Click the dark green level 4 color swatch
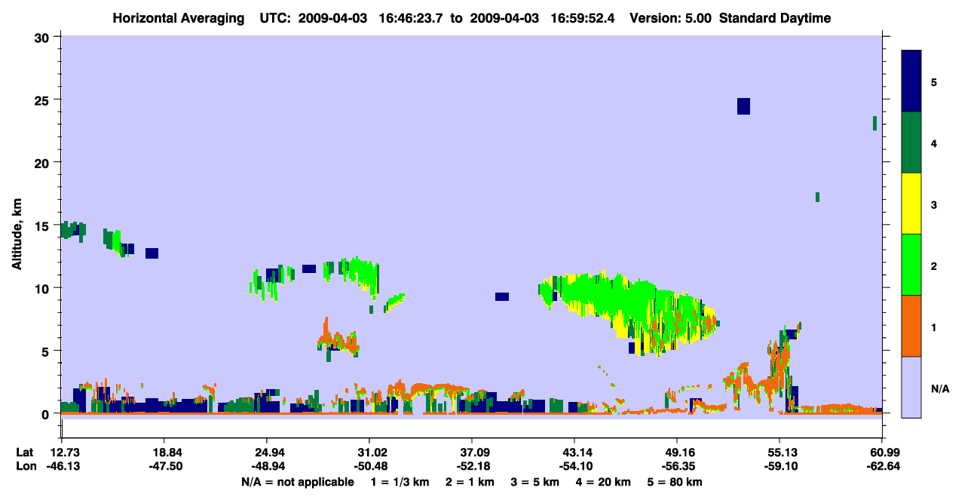Image resolution: width=980 pixels, height=503 pixels. click(x=912, y=143)
